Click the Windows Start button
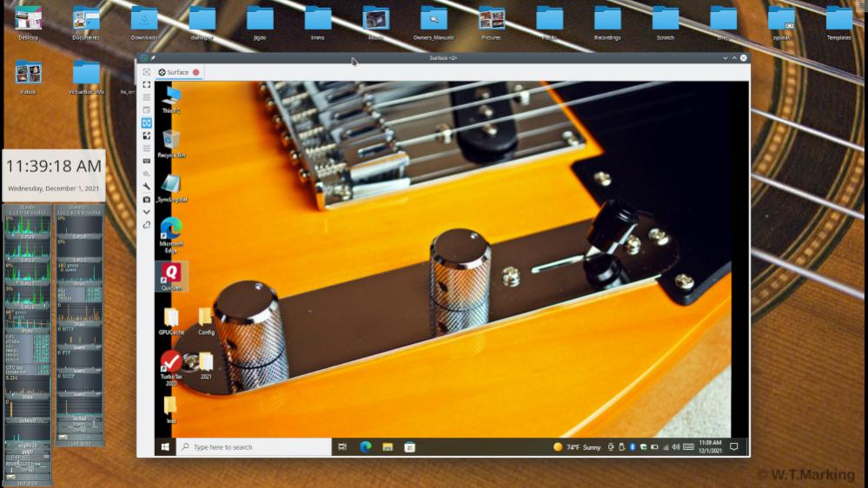The image size is (868, 488). (165, 447)
